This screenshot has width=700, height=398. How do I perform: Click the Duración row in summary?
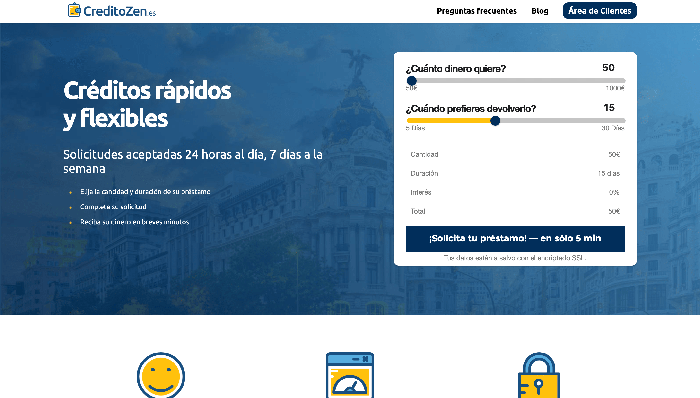coord(515,174)
